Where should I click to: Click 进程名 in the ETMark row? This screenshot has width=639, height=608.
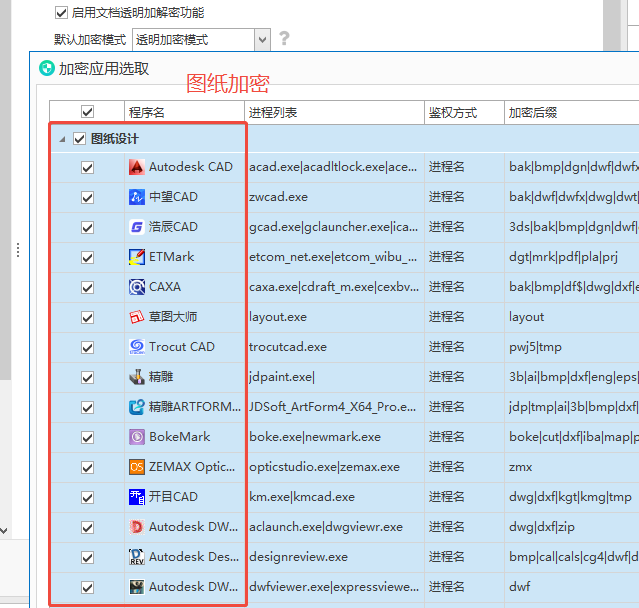446,257
